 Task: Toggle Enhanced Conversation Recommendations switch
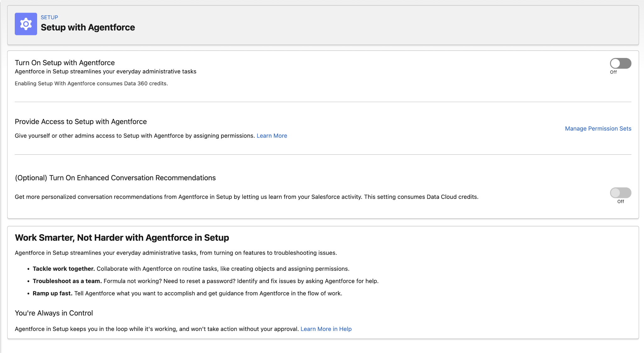pos(620,193)
